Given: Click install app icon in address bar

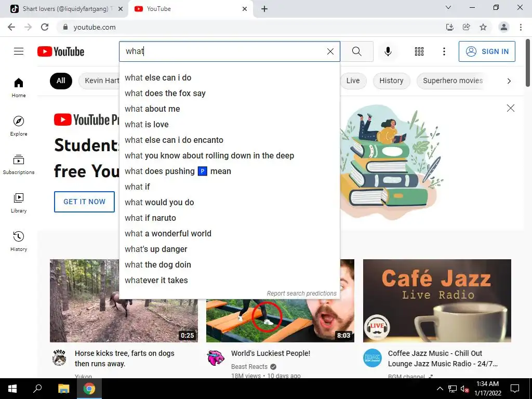Looking at the screenshot, I should [x=449, y=27].
